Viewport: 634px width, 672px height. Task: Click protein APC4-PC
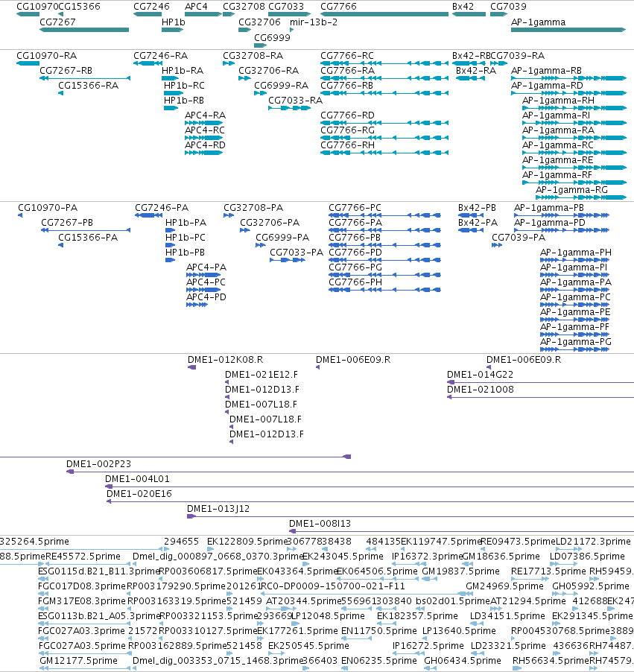click(206, 282)
